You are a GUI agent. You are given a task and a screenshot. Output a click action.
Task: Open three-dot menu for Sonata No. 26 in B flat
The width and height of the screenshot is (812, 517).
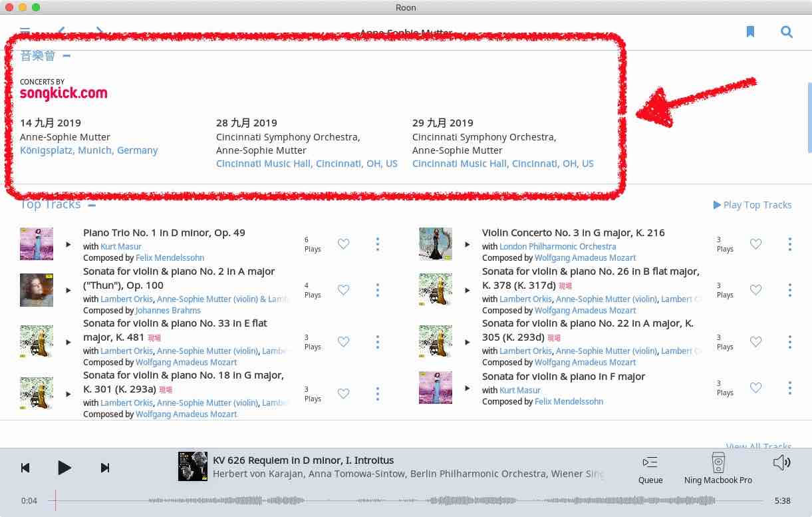click(x=790, y=290)
